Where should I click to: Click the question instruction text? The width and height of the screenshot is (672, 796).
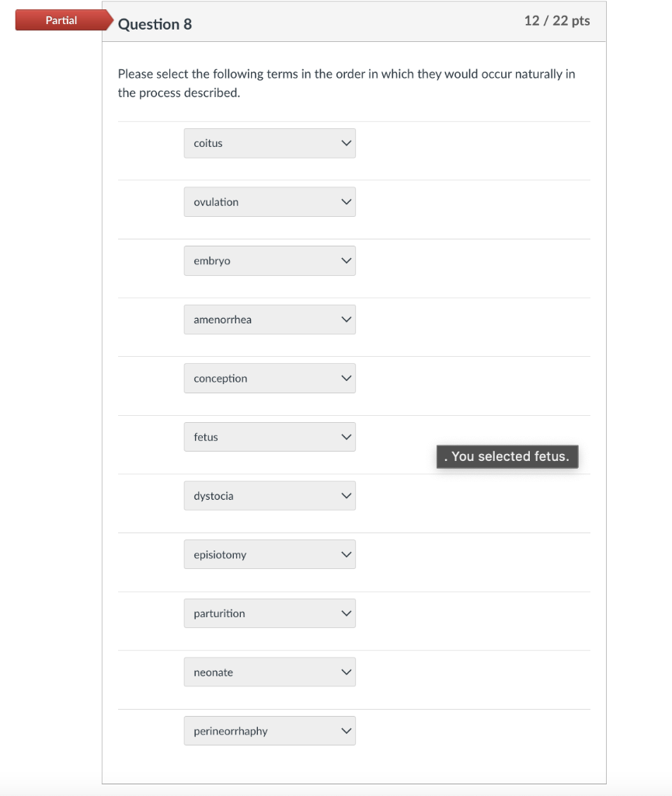[346, 83]
